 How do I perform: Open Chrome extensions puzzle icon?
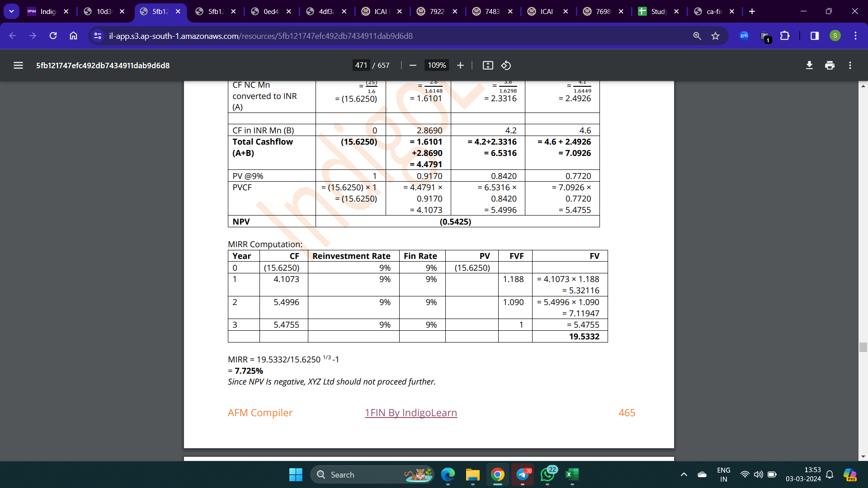click(785, 36)
